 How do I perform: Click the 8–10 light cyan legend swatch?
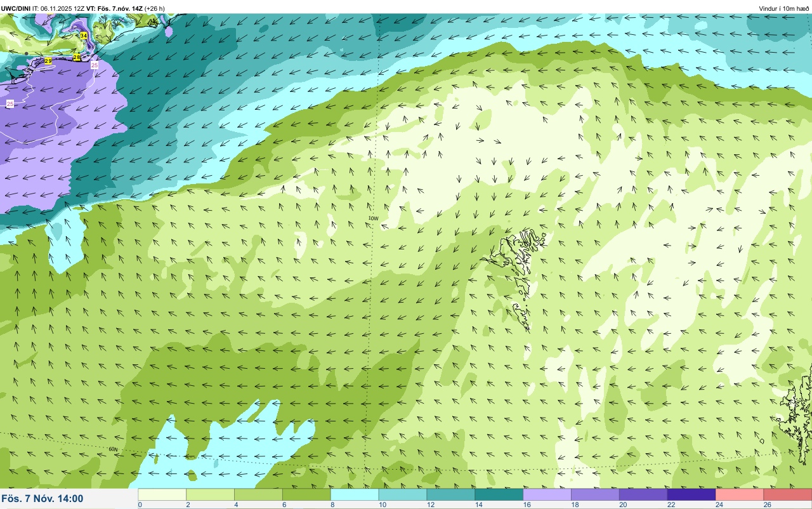tap(355, 494)
